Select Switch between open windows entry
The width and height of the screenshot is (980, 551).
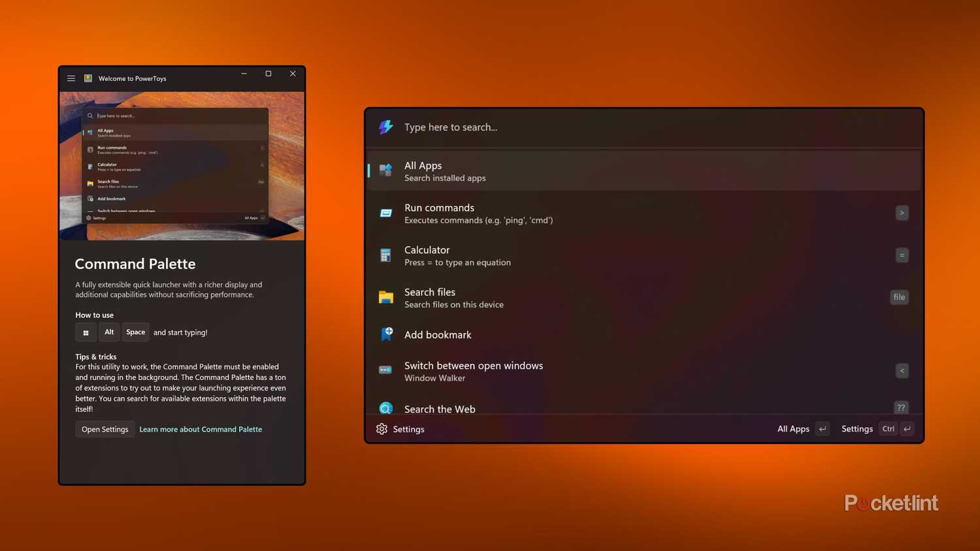[x=644, y=371]
